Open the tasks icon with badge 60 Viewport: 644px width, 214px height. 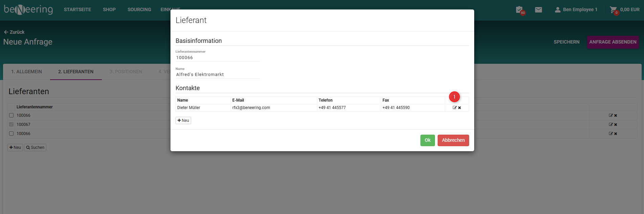520,10
